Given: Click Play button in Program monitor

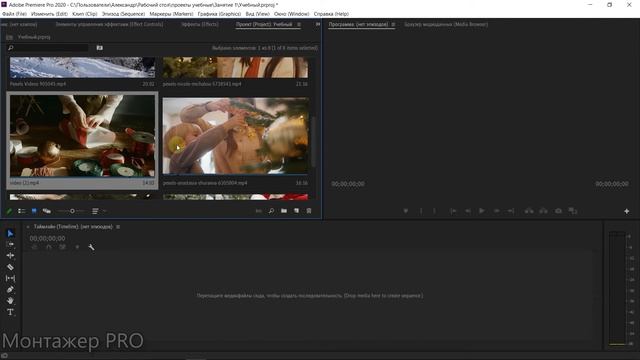Looking at the screenshot, I should (x=482, y=211).
